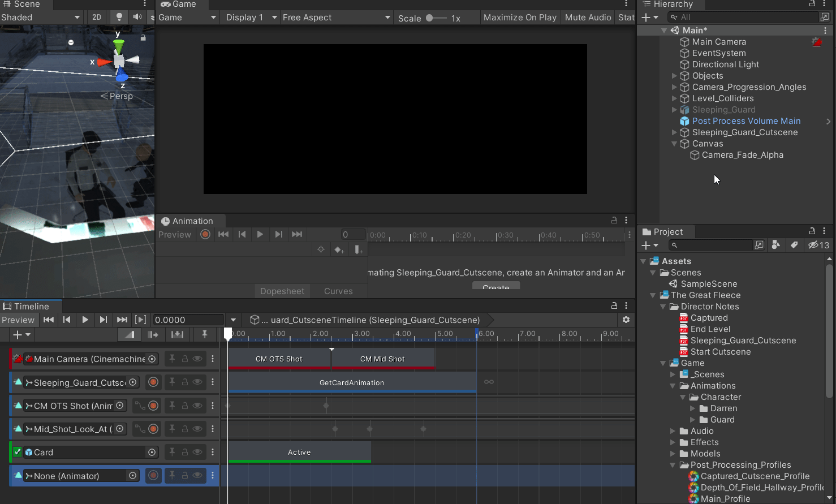The height and width of the screenshot is (504, 836).
Task: Click the Animation panel record button
Action: [x=205, y=234]
